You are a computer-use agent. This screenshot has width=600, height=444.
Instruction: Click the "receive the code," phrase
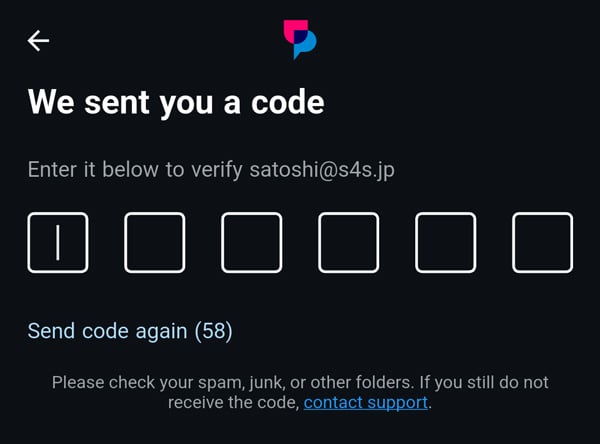click(x=233, y=403)
